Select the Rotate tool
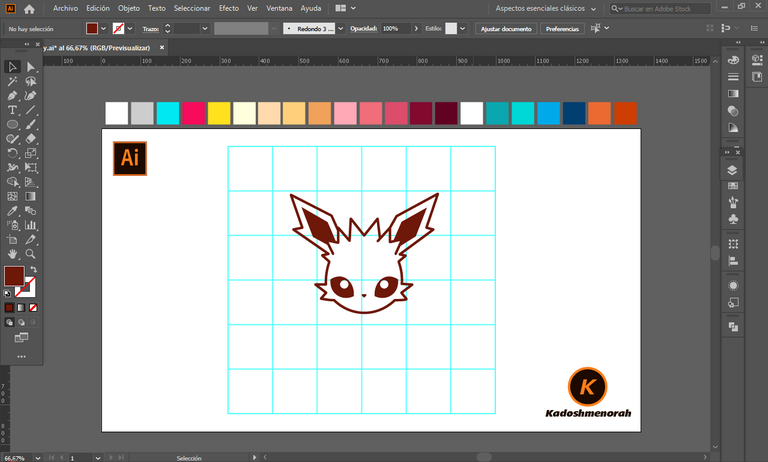 coord(12,153)
